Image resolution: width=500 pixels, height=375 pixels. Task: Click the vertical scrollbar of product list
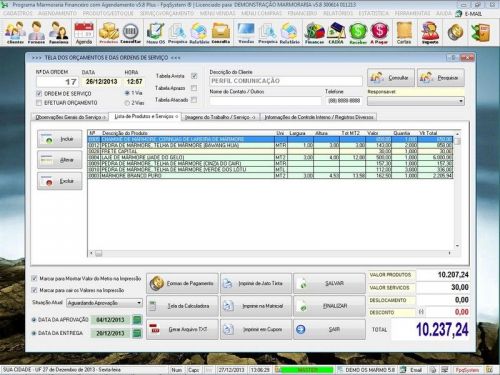(457, 189)
